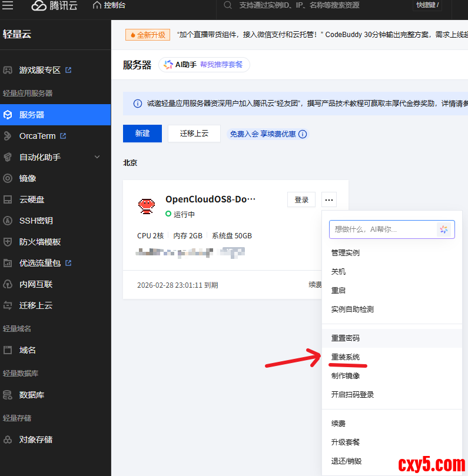Choose 实例自助检测 from the menu

tap(392, 309)
